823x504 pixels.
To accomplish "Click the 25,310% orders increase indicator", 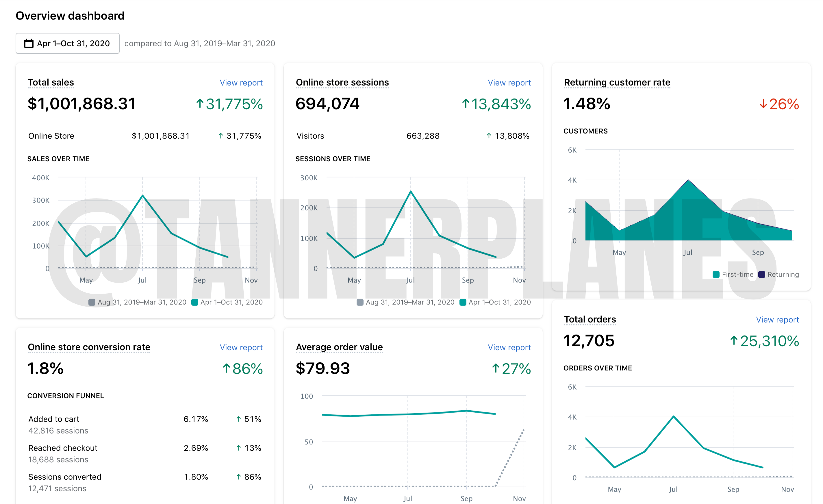I will 764,341.
